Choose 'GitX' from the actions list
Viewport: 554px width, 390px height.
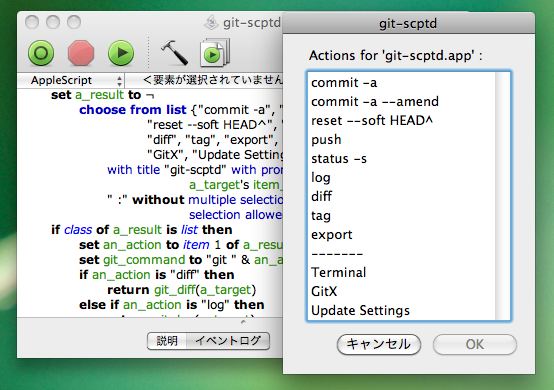[401, 292]
